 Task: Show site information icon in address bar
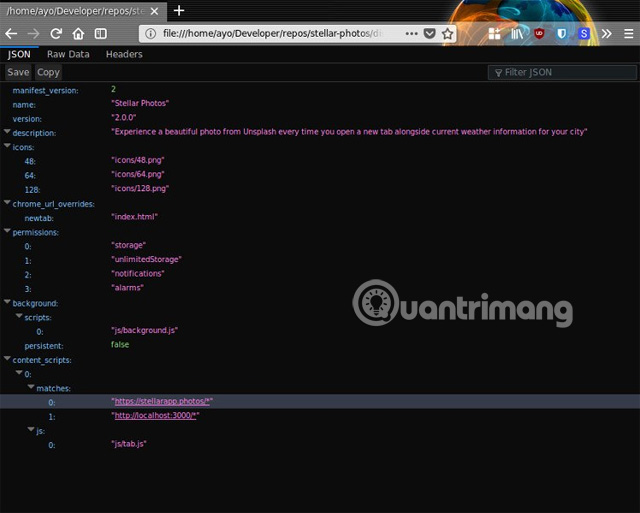pos(151,33)
